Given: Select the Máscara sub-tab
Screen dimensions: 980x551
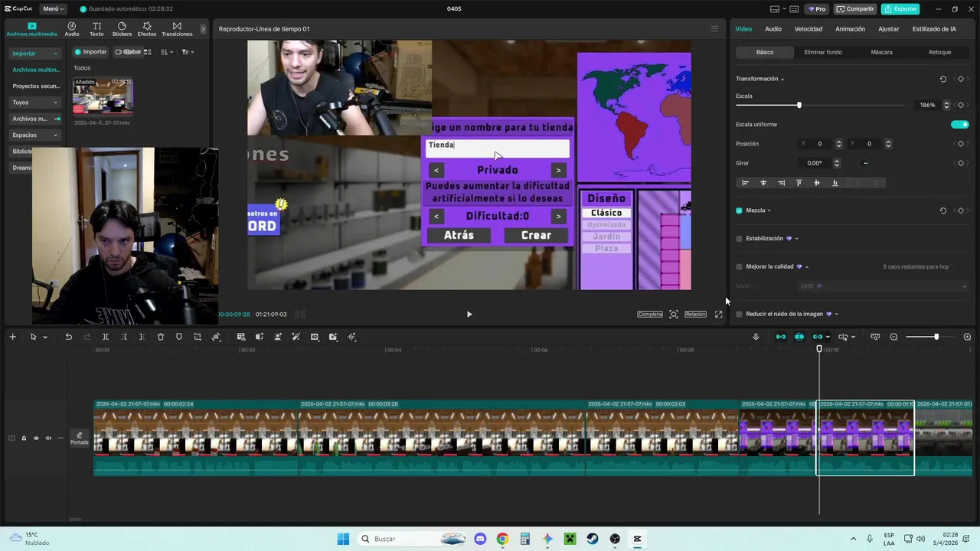Looking at the screenshot, I should [x=881, y=52].
